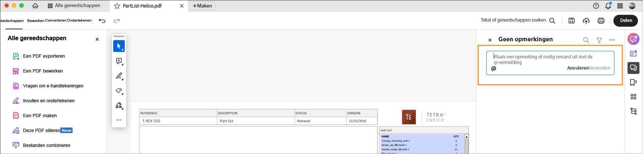Choose the freehand draw loop tool
This screenshot has height=154, width=644.
point(119,91)
